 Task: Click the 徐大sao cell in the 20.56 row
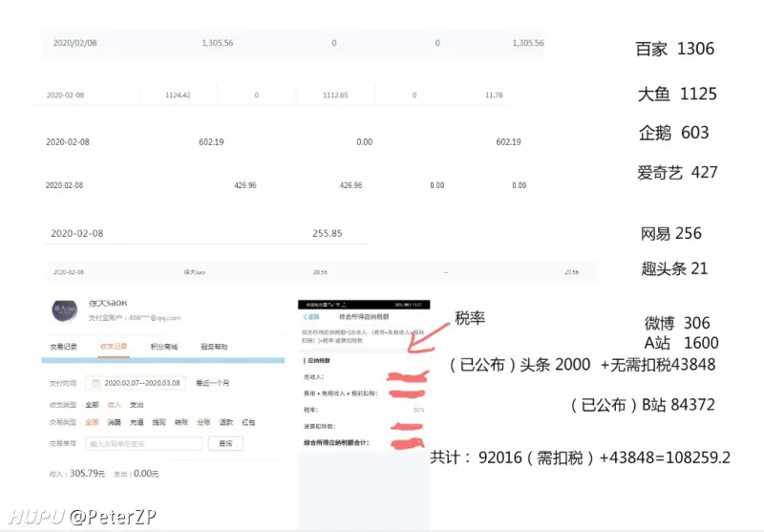(195, 272)
